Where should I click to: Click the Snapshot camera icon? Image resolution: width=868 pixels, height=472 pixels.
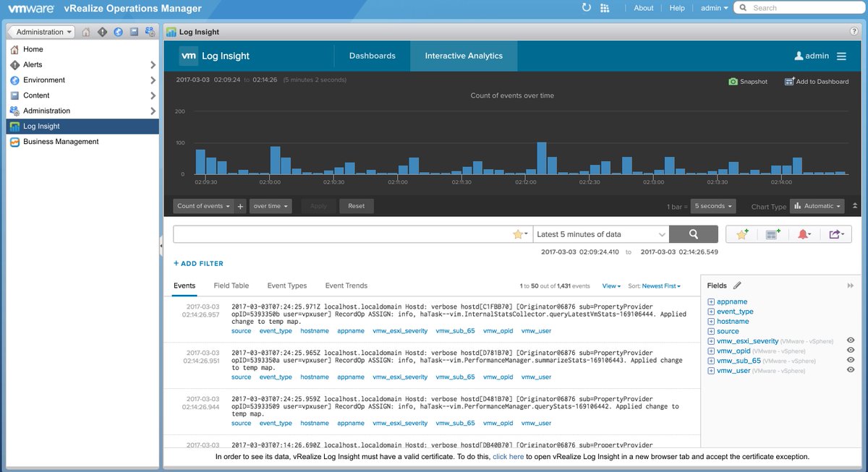[733, 82]
